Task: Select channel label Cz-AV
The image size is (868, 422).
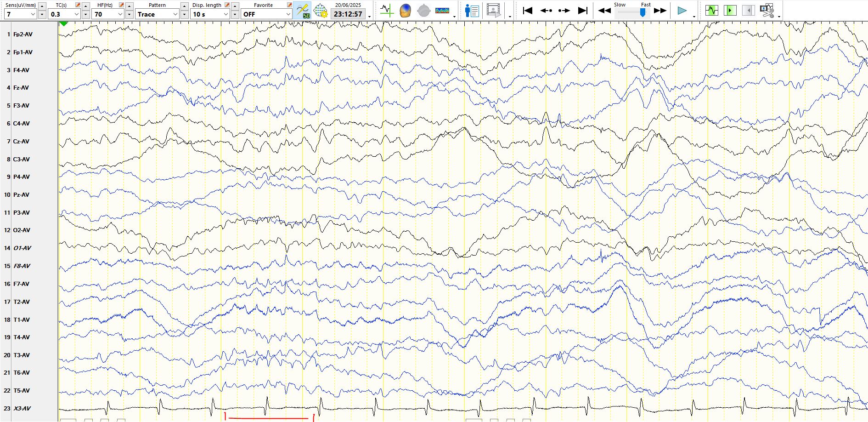Action: 21,142
